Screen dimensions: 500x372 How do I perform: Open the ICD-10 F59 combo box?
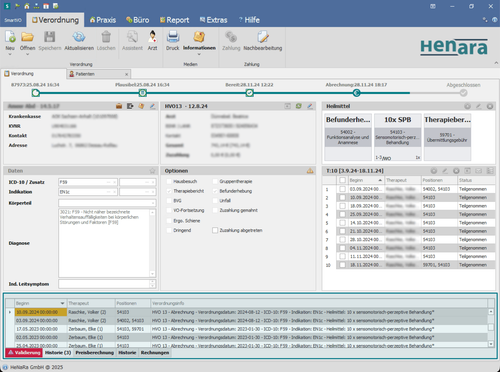tap(88, 182)
